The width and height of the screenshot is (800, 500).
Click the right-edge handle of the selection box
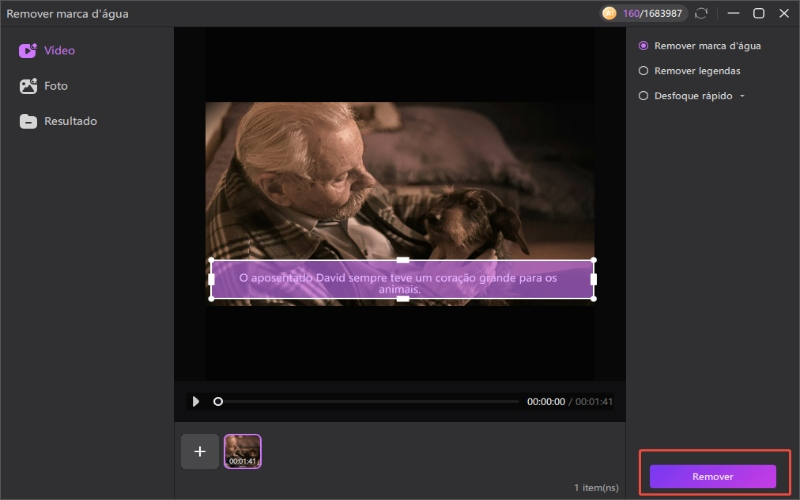pos(593,280)
